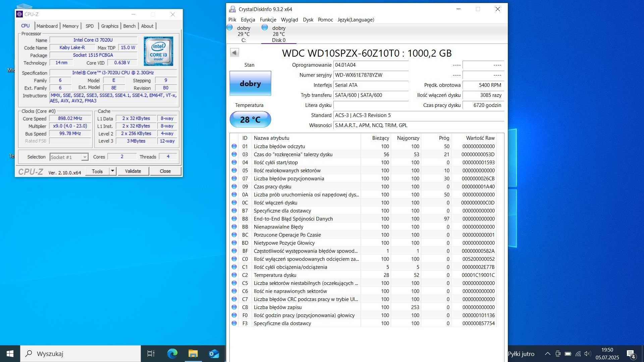Open File Explorer from the taskbar
644x362 pixels.
[x=193, y=354]
